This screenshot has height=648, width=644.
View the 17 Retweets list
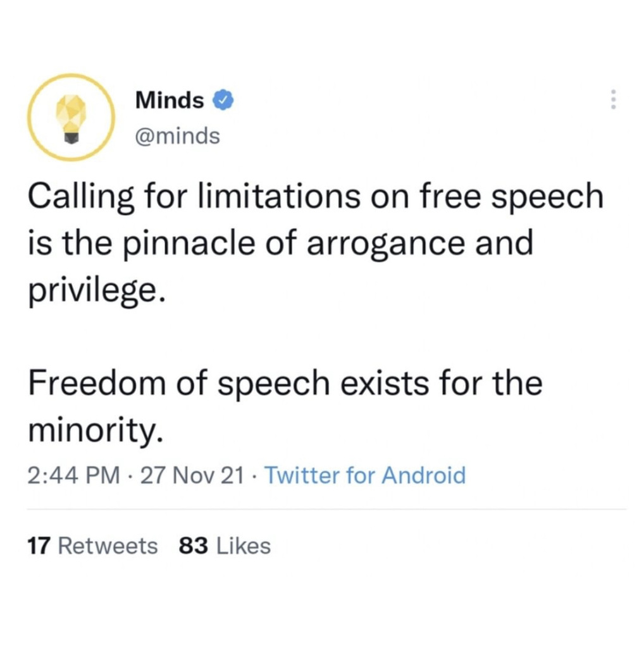click(x=92, y=545)
